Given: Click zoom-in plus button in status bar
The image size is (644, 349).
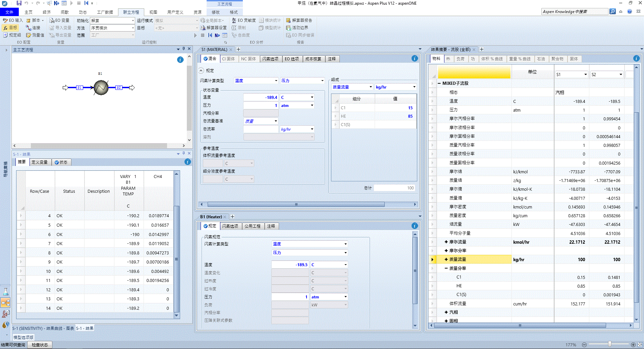Looking at the screenshot, I should point(633,345).
